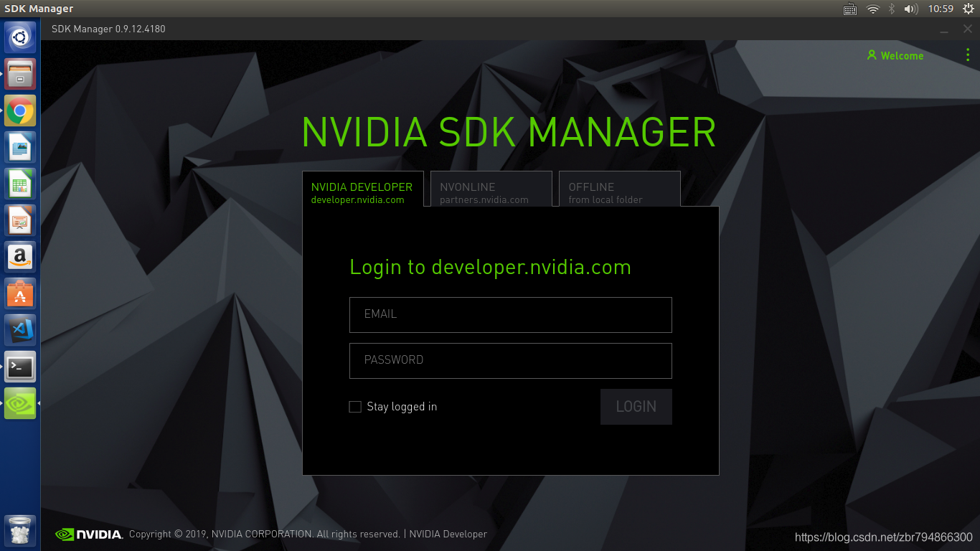
Task: Click the Welcome user icon
Action: pyautogui.click(x=872, y=55)
